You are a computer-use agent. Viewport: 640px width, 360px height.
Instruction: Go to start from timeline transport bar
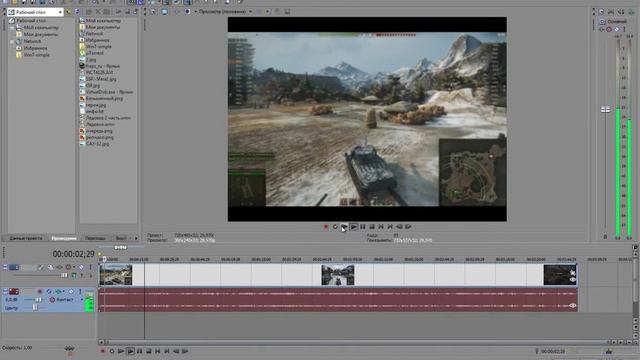point(158,351)
